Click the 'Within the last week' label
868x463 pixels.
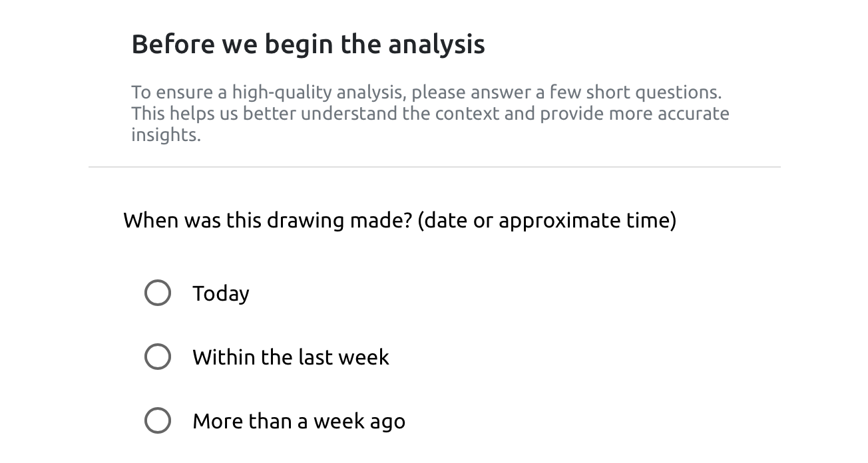point(291,357)
